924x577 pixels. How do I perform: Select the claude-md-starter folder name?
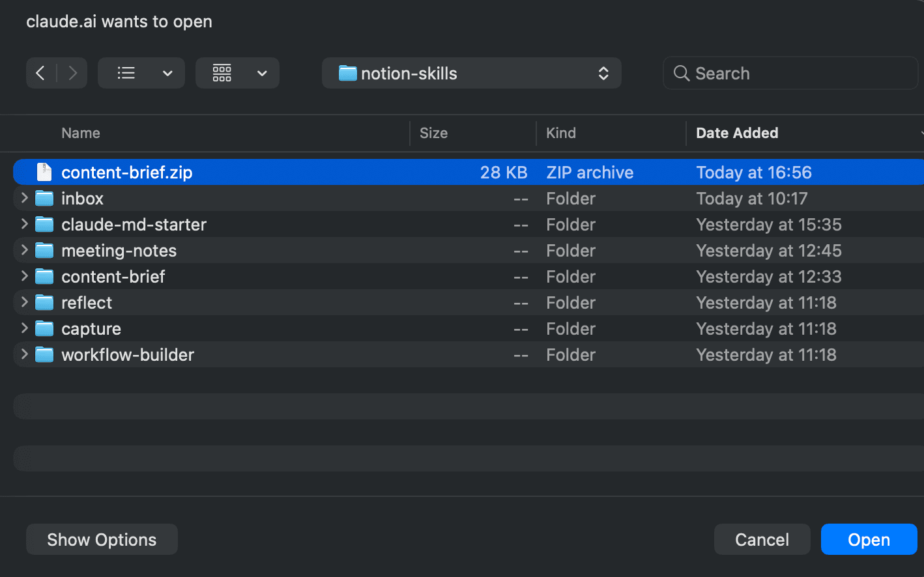tap(134, 224)
